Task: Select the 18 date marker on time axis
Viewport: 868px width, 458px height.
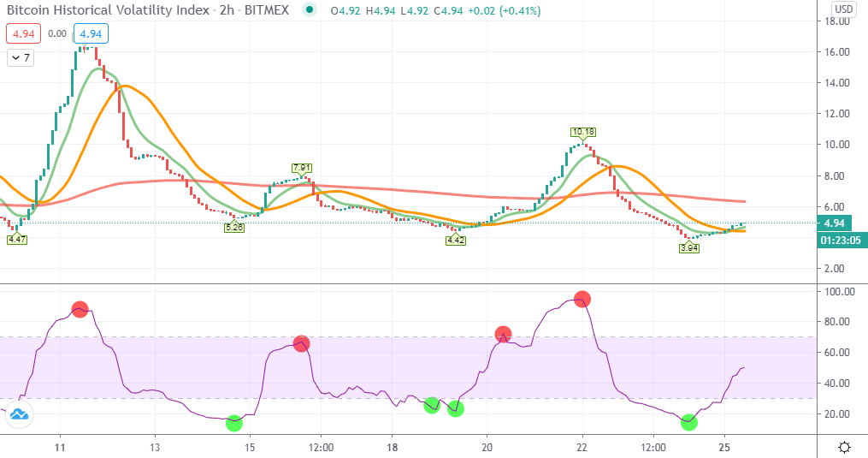Action: tap(392, 448)
